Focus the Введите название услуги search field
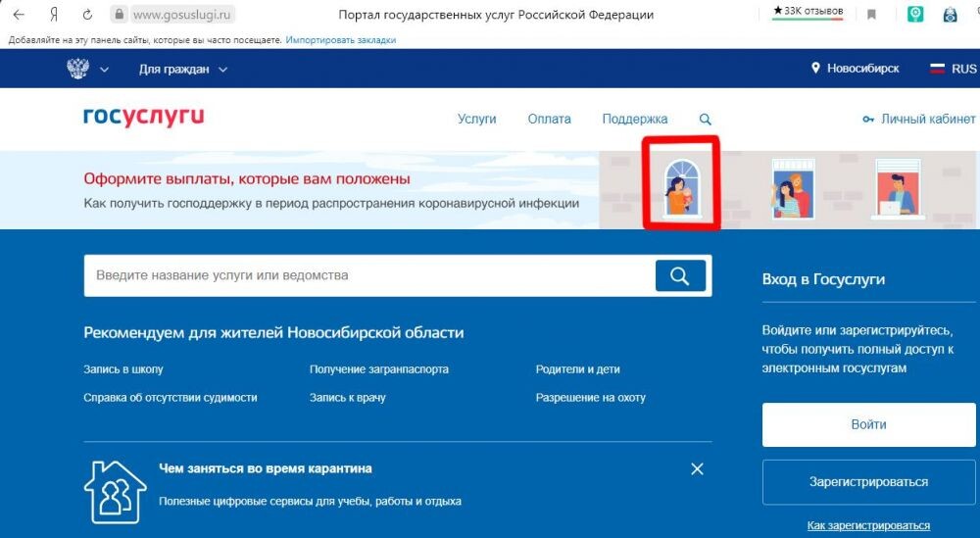 click(370, 275)
